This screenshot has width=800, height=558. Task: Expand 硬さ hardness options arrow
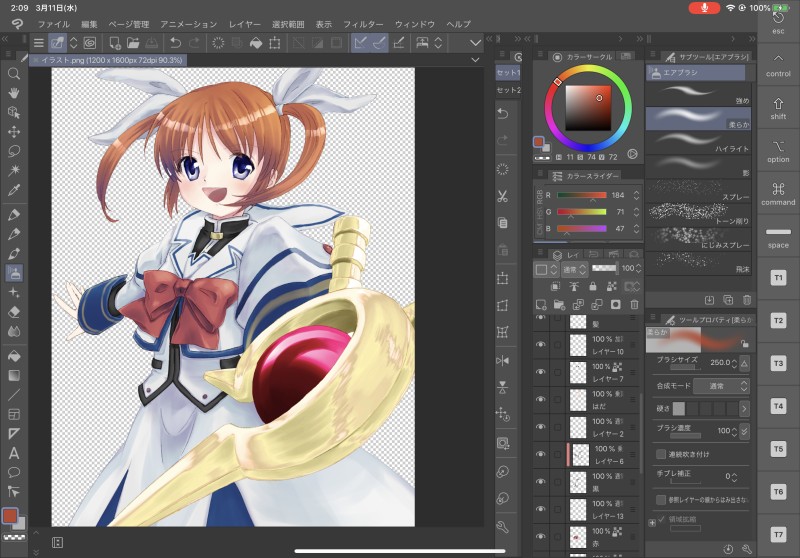pos(744,409)
